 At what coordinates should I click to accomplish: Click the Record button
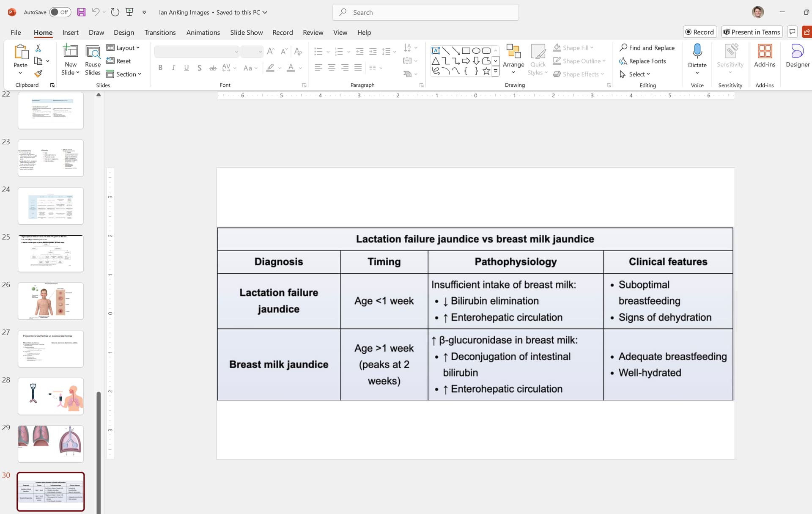pyautogui.click(x=700, y=32)
